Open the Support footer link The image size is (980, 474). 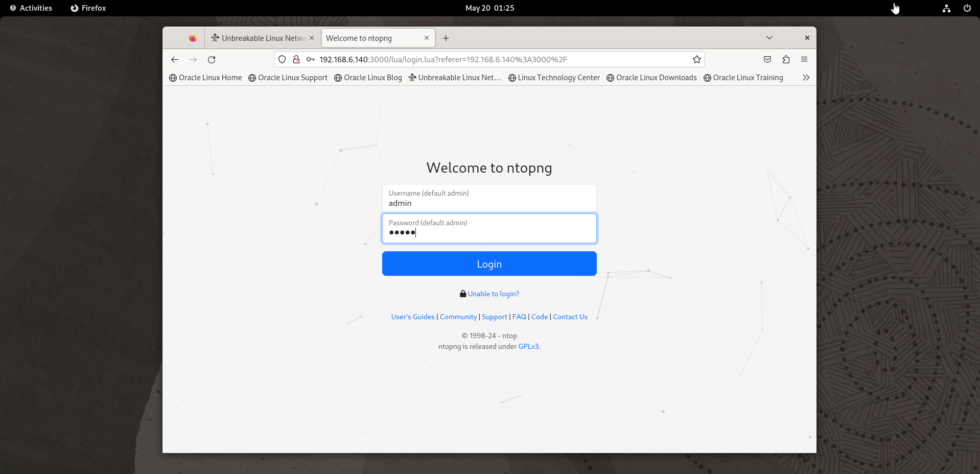click(495, 317)
